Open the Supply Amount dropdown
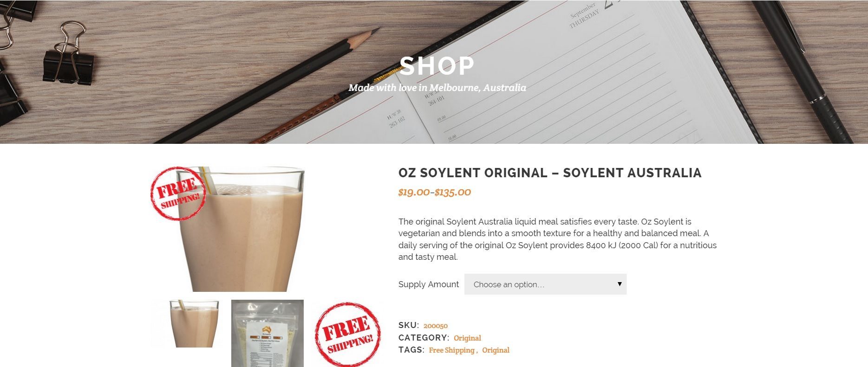The height and width of the screenshot is (367, 868). 545,284
